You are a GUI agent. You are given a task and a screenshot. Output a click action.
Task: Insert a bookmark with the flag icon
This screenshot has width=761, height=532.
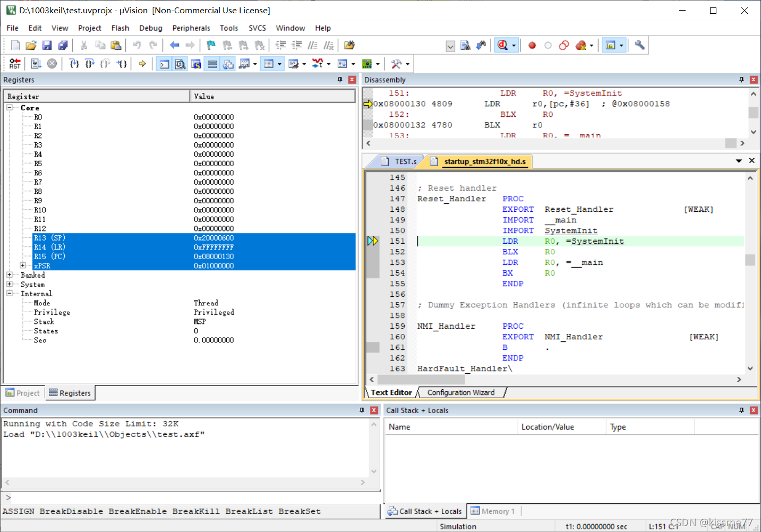(211, 46)
